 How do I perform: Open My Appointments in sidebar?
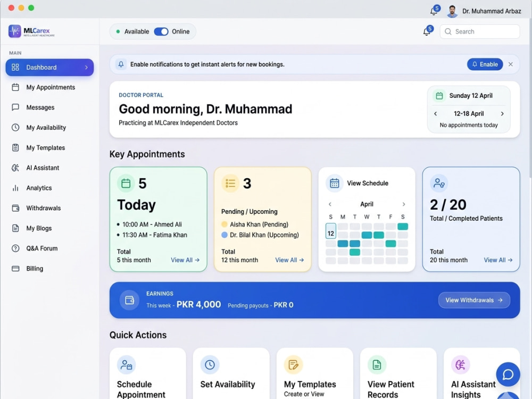click(49, 87)
